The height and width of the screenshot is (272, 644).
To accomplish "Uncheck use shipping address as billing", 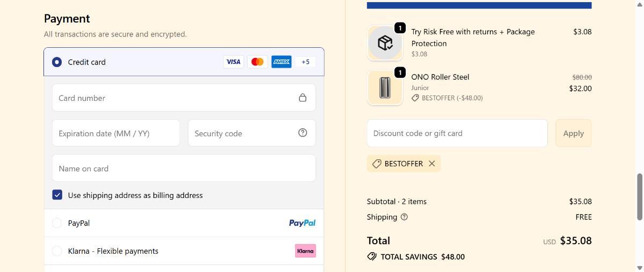I will tap(57, 195).
